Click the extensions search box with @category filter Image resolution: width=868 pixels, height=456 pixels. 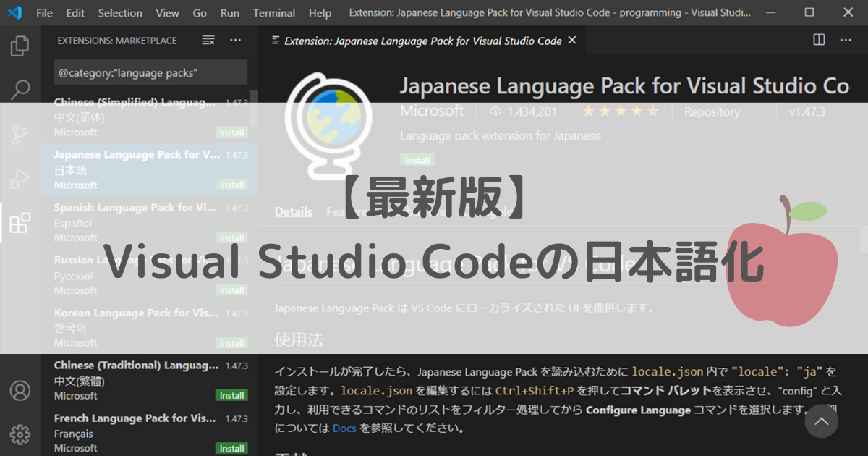tap(150, 72)
